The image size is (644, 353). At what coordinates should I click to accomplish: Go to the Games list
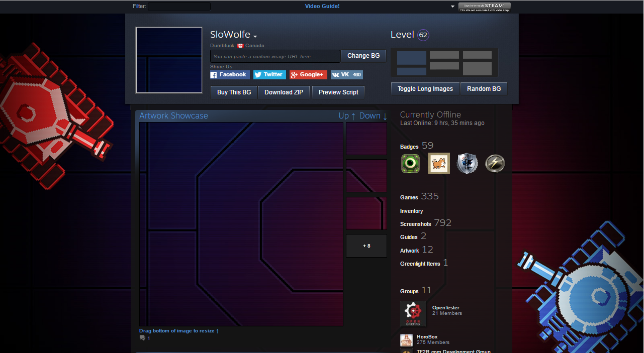(409, 197)
